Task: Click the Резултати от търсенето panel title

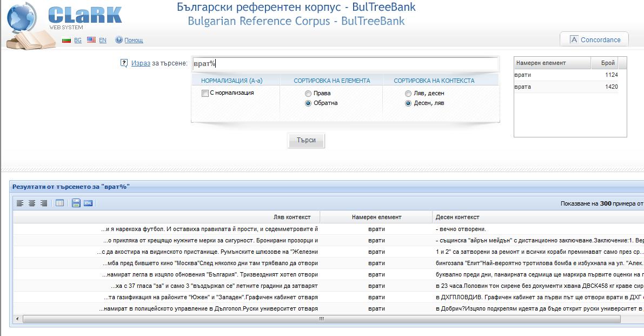Action: pos(71,187)
